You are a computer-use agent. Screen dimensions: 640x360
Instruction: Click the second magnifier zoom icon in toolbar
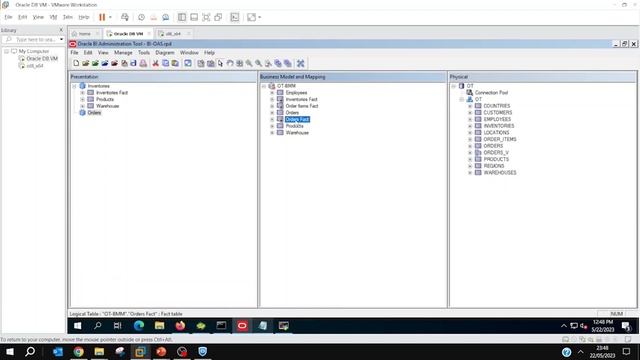click(x=259, y=63)
